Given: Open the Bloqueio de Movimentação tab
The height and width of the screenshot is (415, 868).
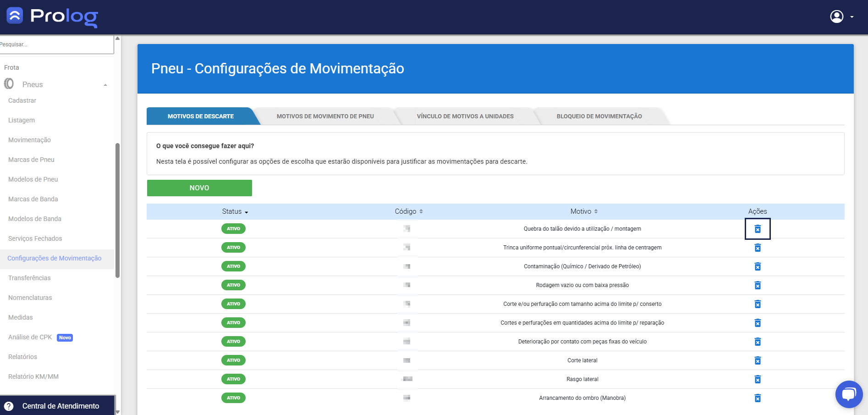Looking at the screenshot, I should coord(599,116).
